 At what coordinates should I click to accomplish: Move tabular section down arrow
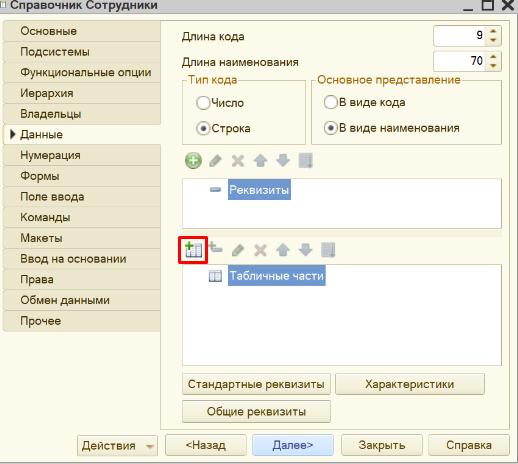(x=305, y=250)
